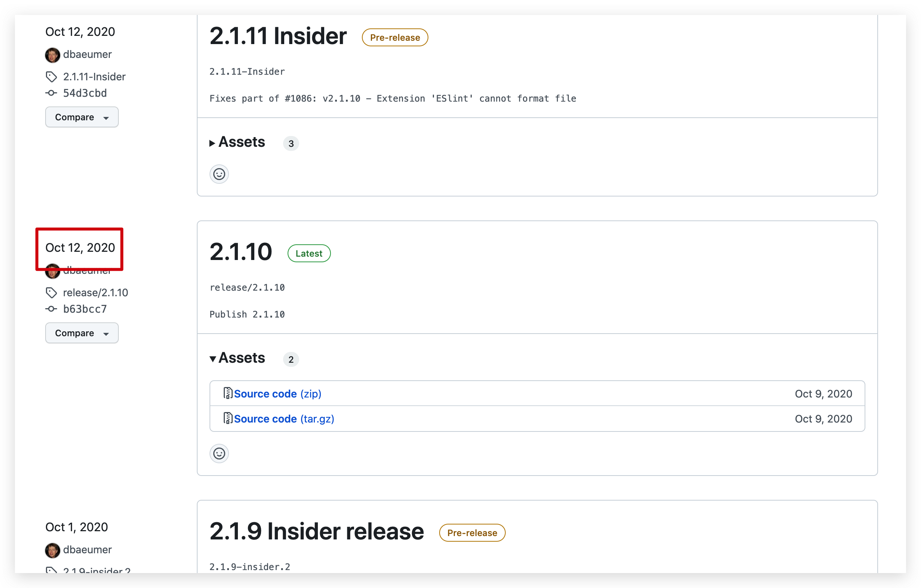Screen dimensions: 921x588
Task: Click the archive icon for Source code (tar.gz)
Action: click(x=227, y=418)
